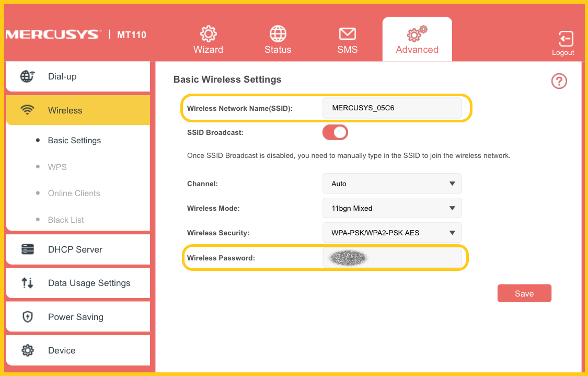Select Black List submenu item

[x=66, y=220]
